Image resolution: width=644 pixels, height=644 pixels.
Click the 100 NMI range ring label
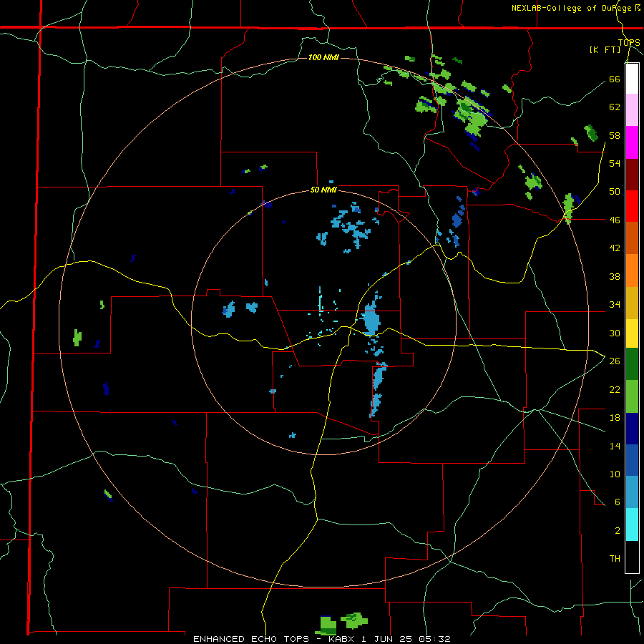(x=323, y=57)
